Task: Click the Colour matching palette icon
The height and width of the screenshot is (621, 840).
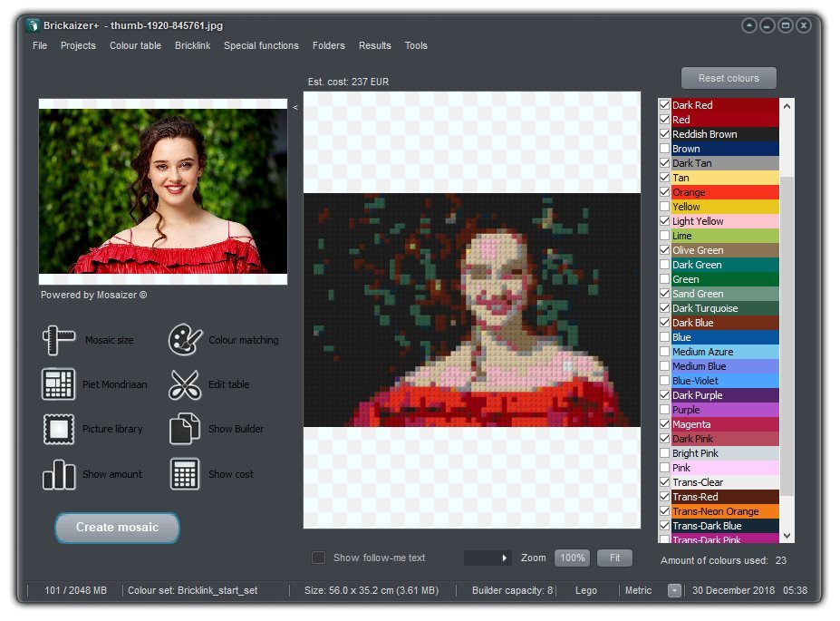Action: [185, 340]
